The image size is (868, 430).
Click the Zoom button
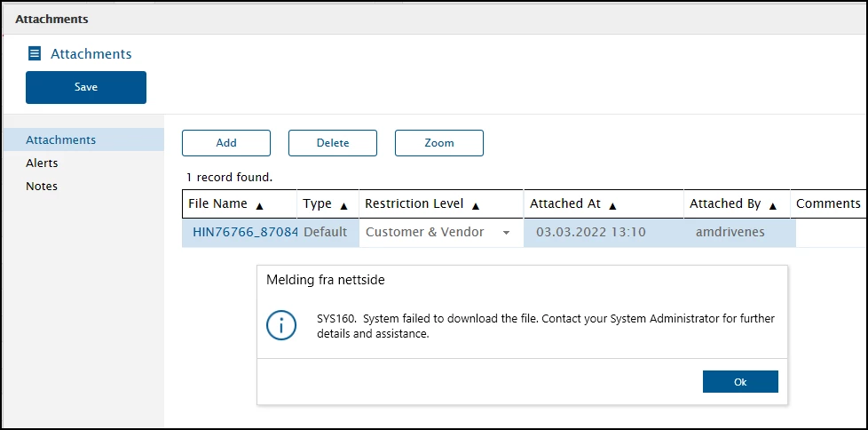439,143
